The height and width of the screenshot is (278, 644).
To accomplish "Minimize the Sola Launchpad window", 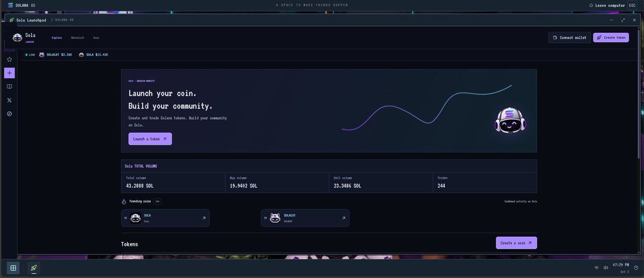I will tap(611, 20).
